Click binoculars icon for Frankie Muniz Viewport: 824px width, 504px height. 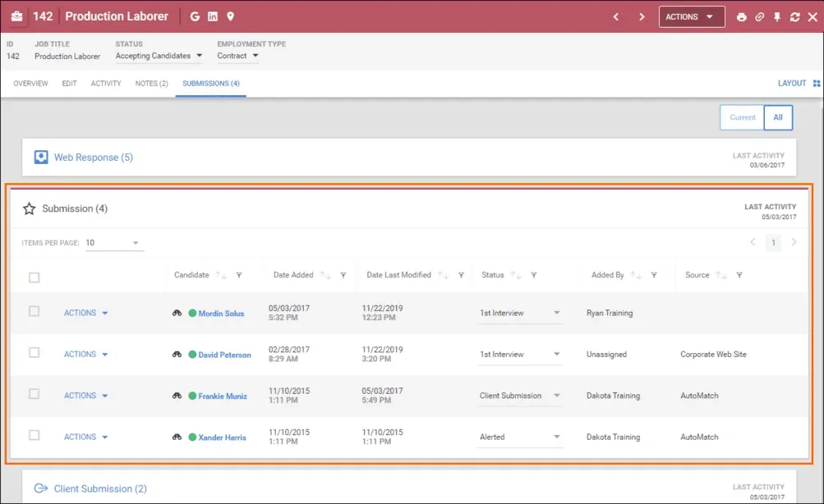[177, 396]
